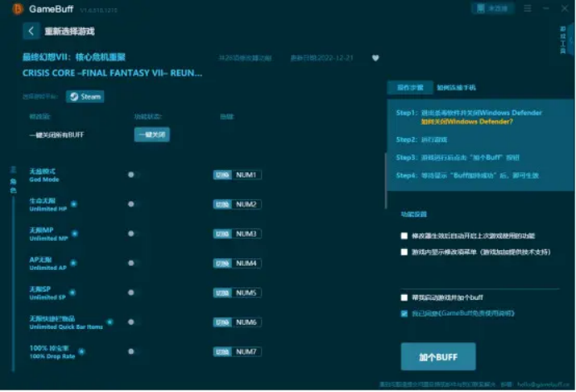Image resolution: width=576 pixels, height=392 pixels.
Task: Click the NUM6 hotkey field
Action: [x=246, y=322]
